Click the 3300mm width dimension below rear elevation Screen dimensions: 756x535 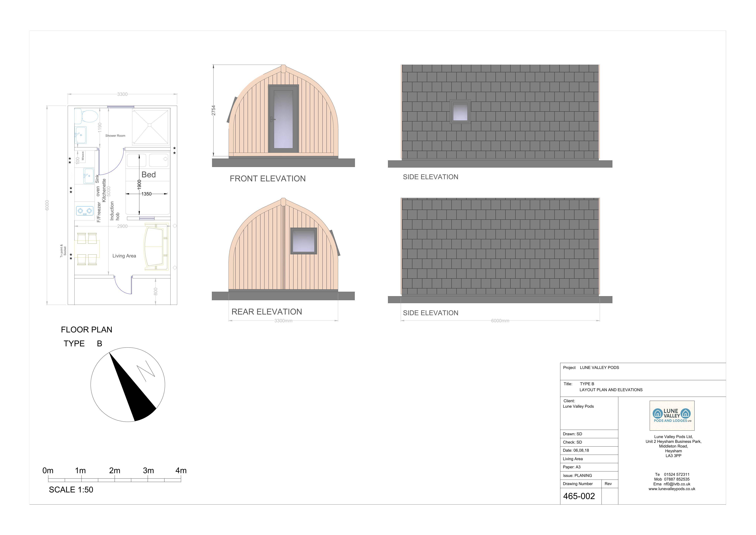[x=283, y=321]
